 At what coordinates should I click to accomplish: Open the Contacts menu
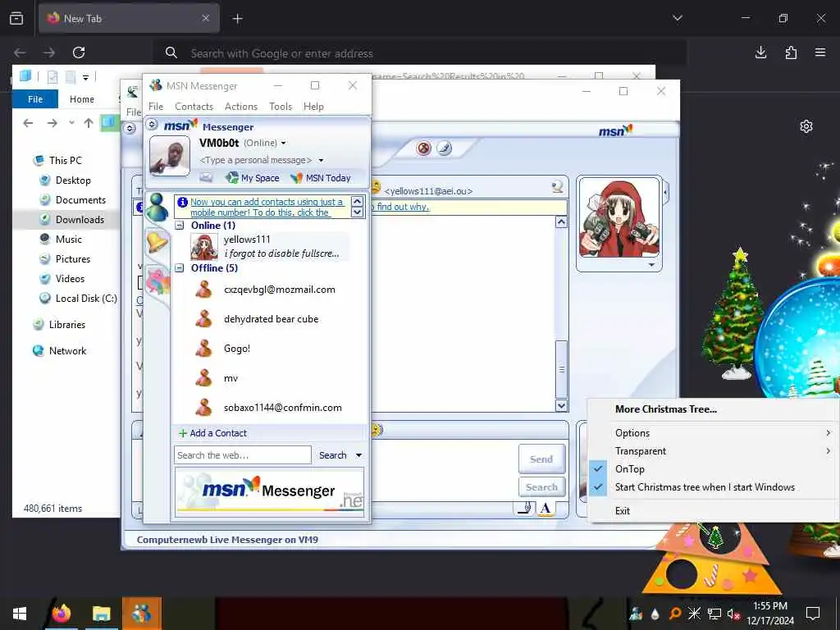194,107
